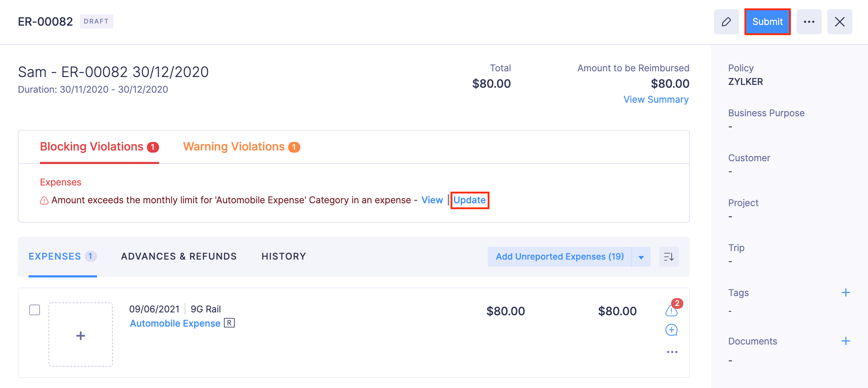
Task: Open the Advances & Refunds tab
Action: 179,256
